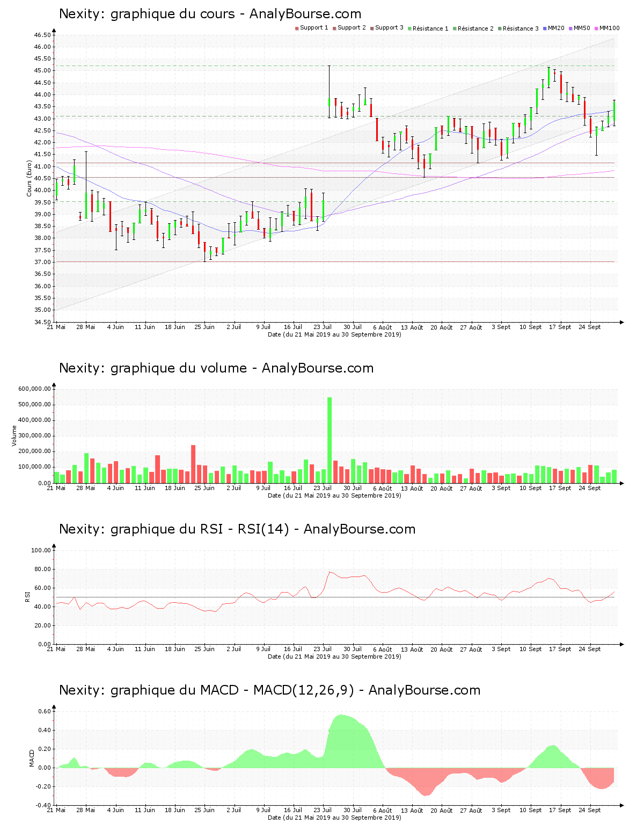This screenshot has height=832, width=644.
Task: Click the 80.00 value on RSI axis
Action: point(42,569)
